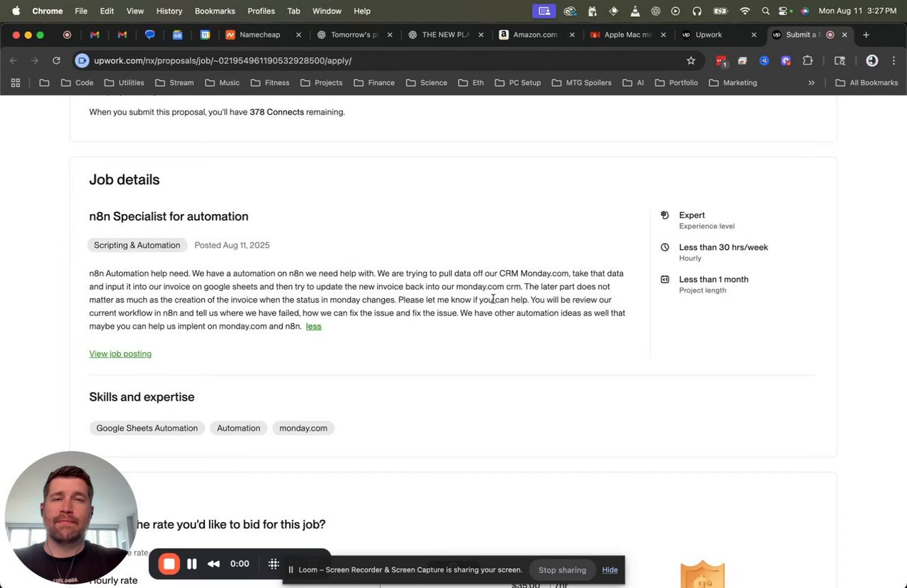Open the Finance bookmarks folder
This screenshot has width=907, height=588.
coord(374,83)
